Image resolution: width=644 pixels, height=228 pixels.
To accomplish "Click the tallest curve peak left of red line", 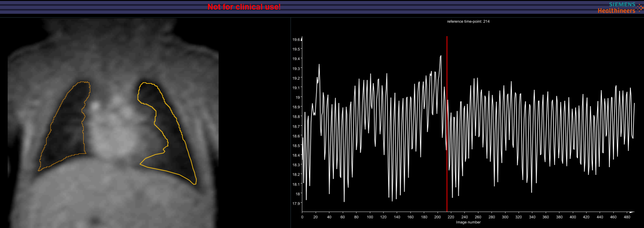I will (x=441, y=56).
